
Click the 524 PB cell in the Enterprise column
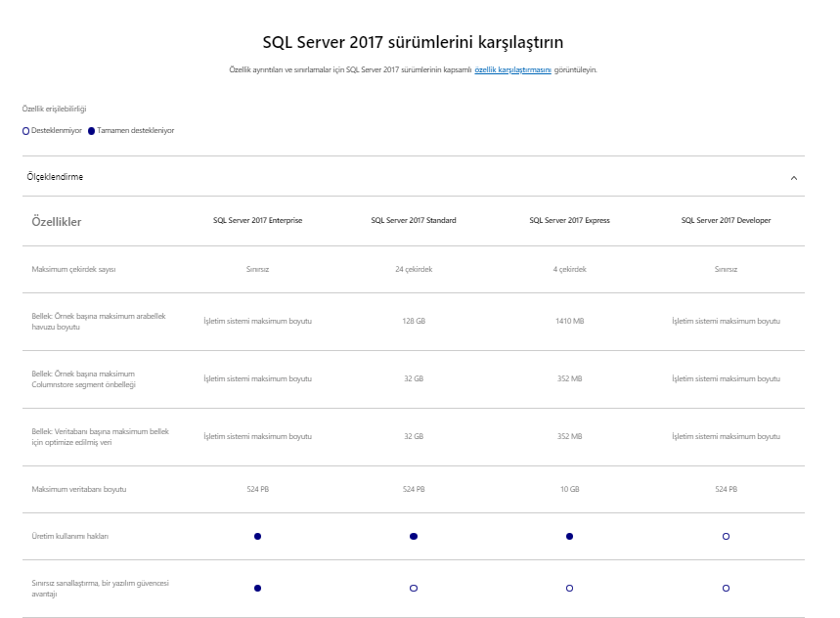pos(258,490)
